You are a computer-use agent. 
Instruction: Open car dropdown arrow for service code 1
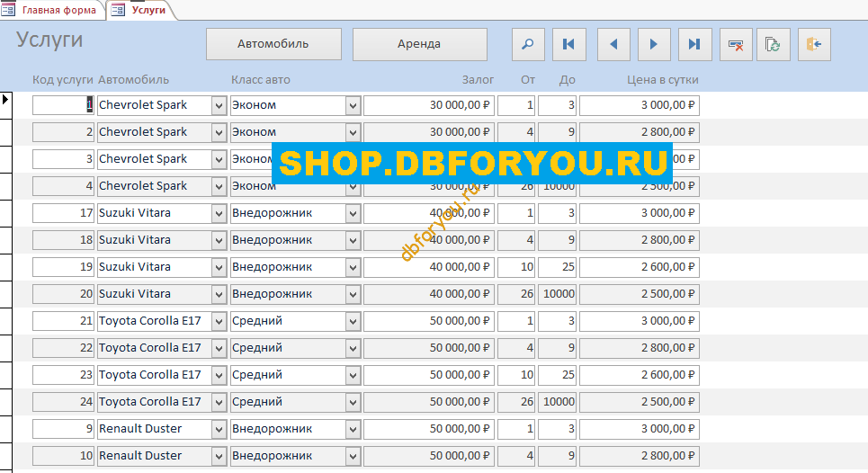click(x=219, y=105)
